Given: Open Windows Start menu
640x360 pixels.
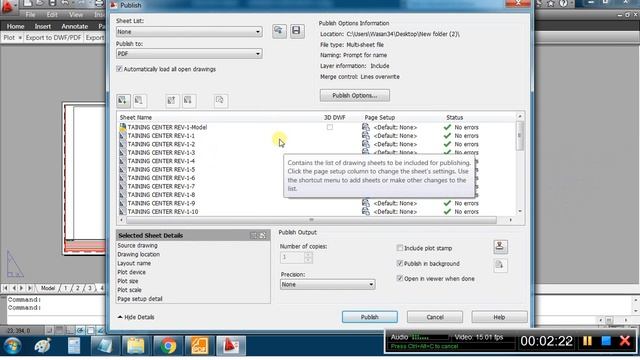Looking at the screenshot, I should (12, 346).
